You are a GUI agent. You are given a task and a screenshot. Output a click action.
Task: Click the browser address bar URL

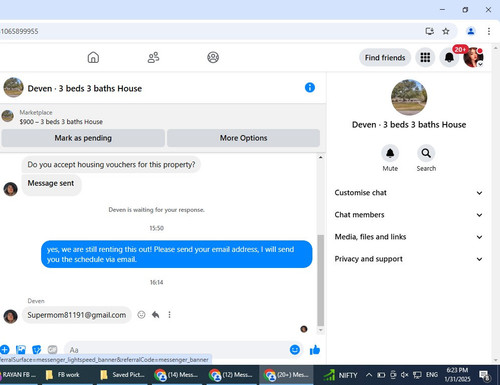point(19,31)
